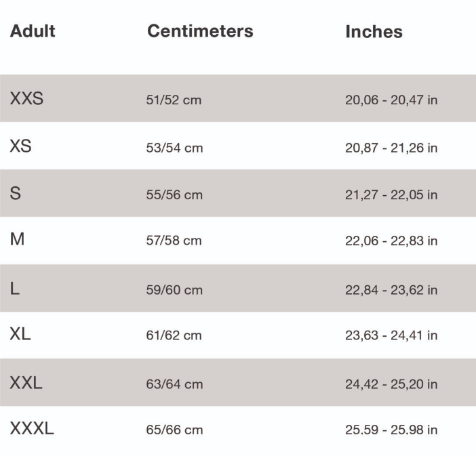476x456 pixels.
Task: Select the XL size label
Action: pos(20,335)
